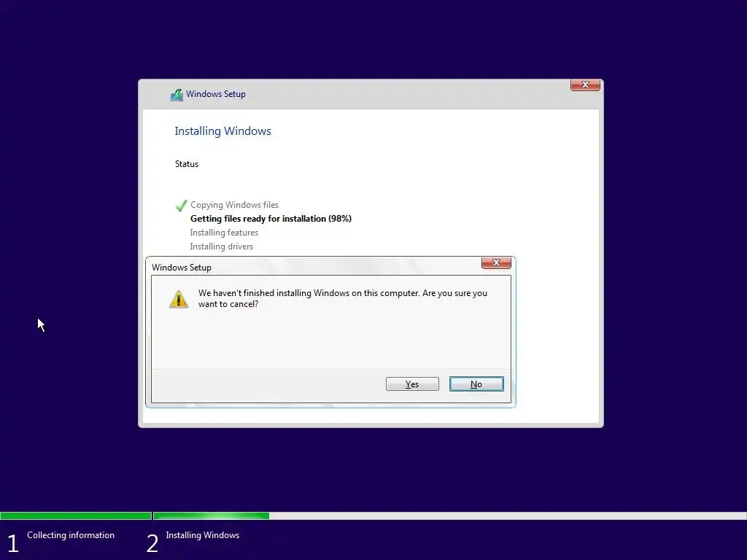This screenshot has height=560, width=747.
Task: Click the bottom 'Installing Windows' step 2 label
Action: (203, 535)
